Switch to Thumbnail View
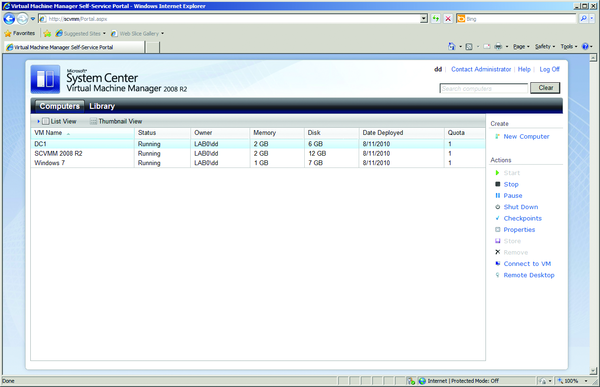Image resolution: width=600 pixels, height=387 pixels. [116, 121]
